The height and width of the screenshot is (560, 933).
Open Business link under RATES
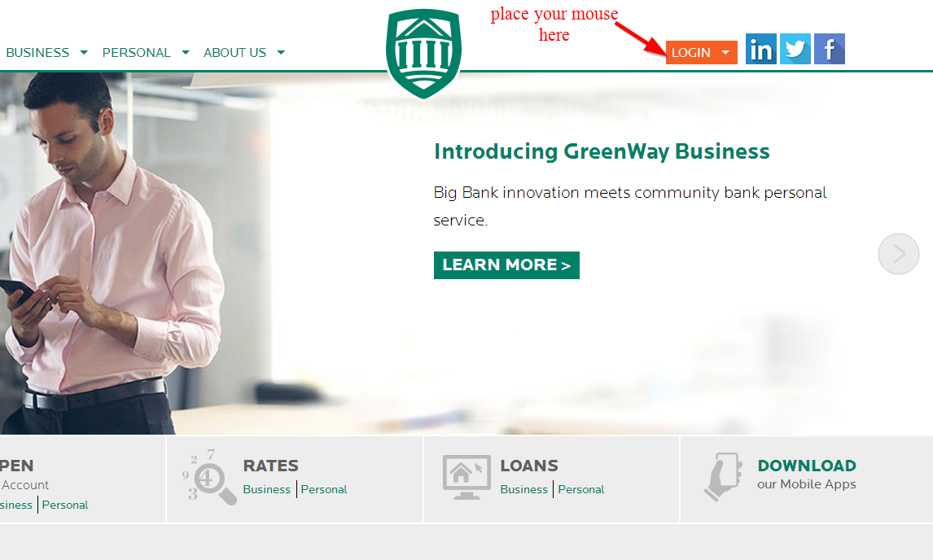[266, 489]
